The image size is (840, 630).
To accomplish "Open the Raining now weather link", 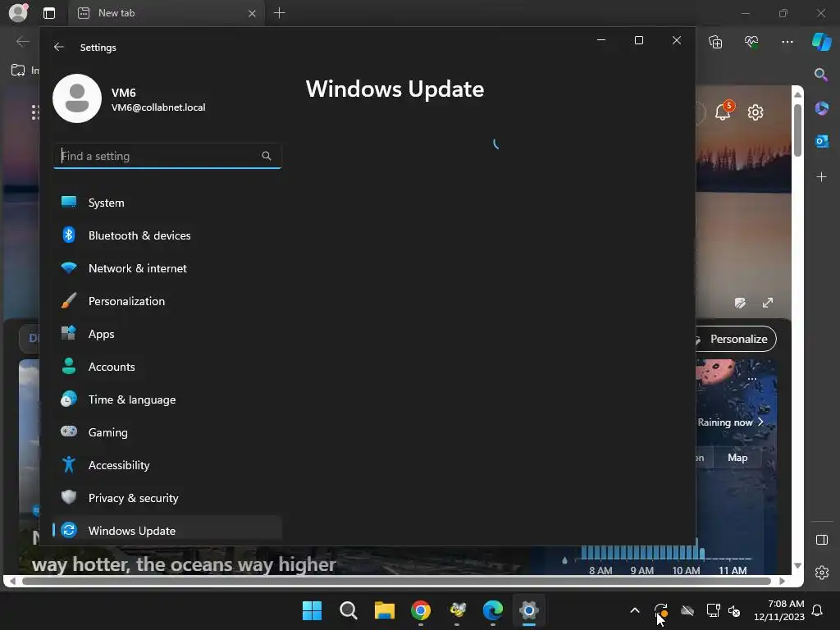I will pos(731,422).
